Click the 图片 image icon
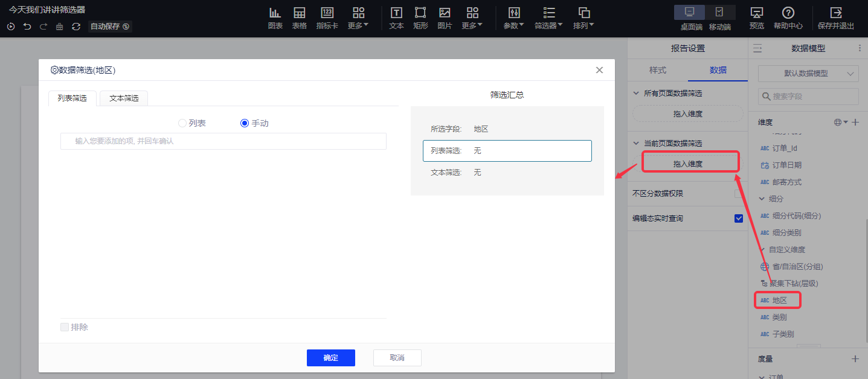Image resolution: width=868 pixels, height=379 pixels. click(x=445, y=13)
